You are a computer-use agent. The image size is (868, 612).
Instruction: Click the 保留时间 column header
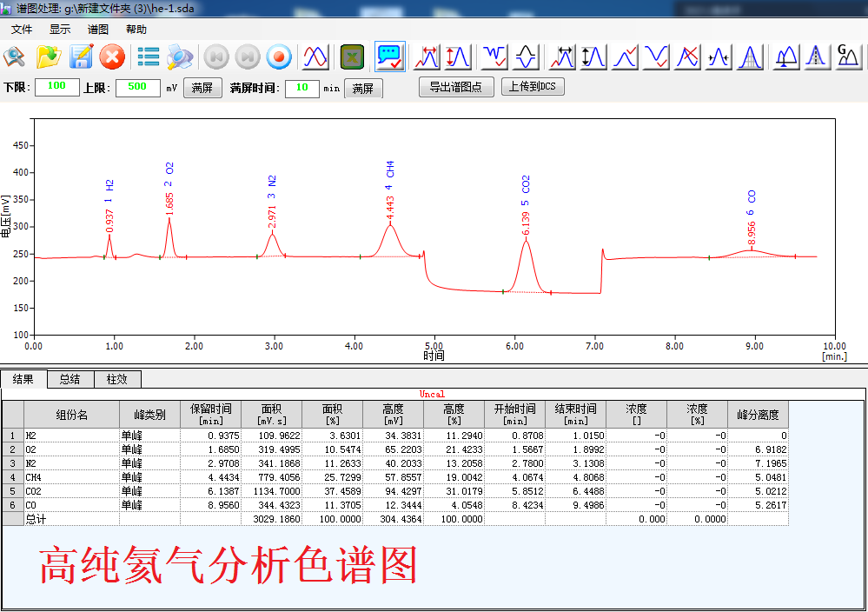[x=211, y=415]
